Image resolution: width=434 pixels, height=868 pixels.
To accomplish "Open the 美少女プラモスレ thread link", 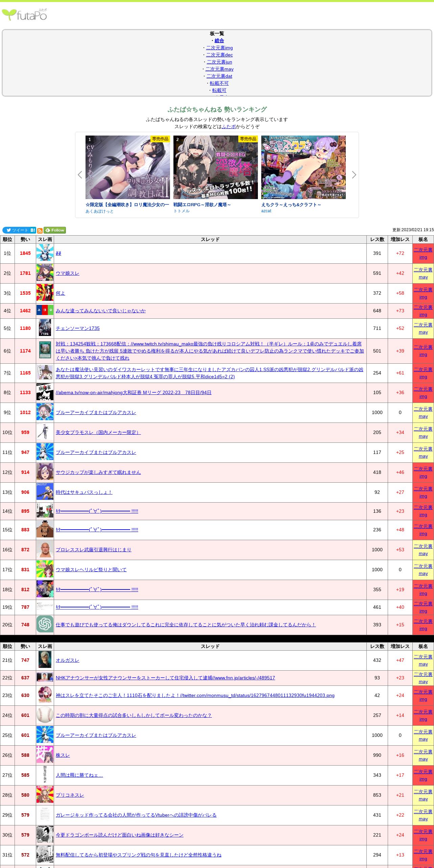I will (98, 432).
